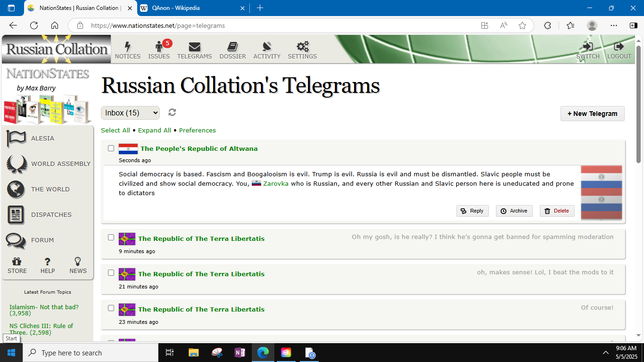Click the large Altwana flag thumbnail
This screenshot has height=362, width=644.
coord(601,193)
